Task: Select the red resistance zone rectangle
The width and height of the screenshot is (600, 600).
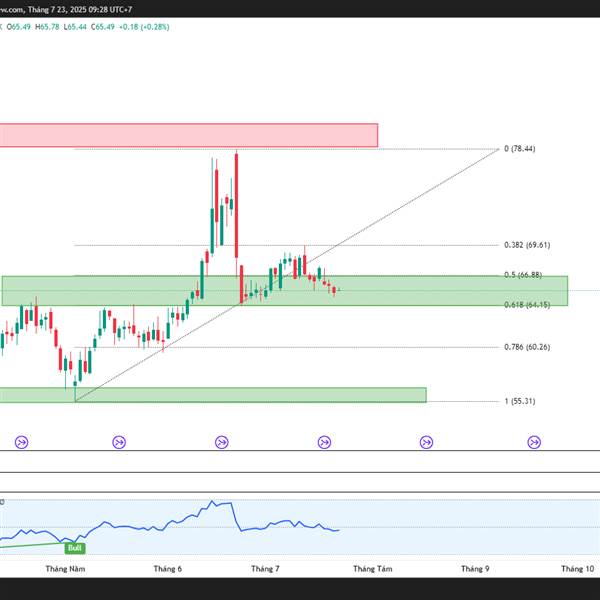Action: click(x=189, y=135)
